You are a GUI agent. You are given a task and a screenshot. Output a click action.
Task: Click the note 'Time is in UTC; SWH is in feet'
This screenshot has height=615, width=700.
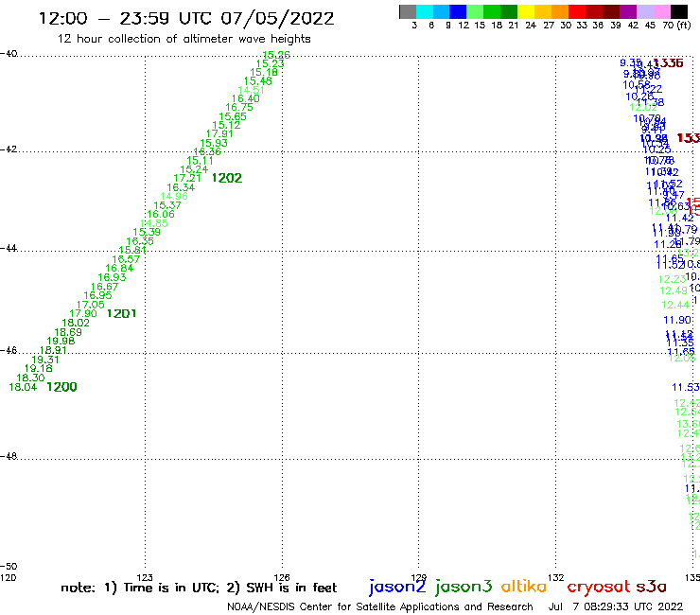click(x=199, y=588)
